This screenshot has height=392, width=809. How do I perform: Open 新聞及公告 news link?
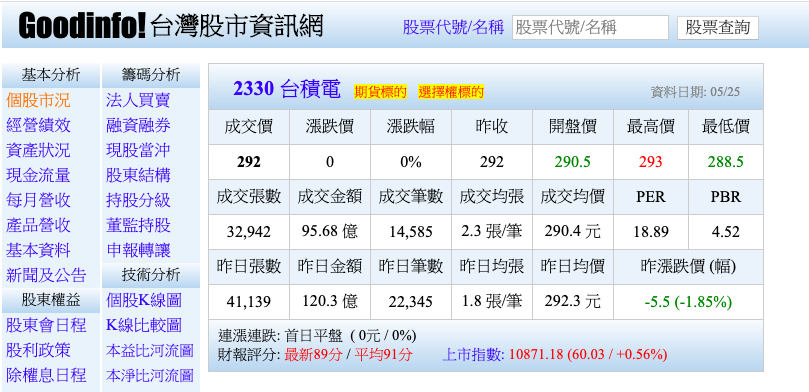click(46, 275)
